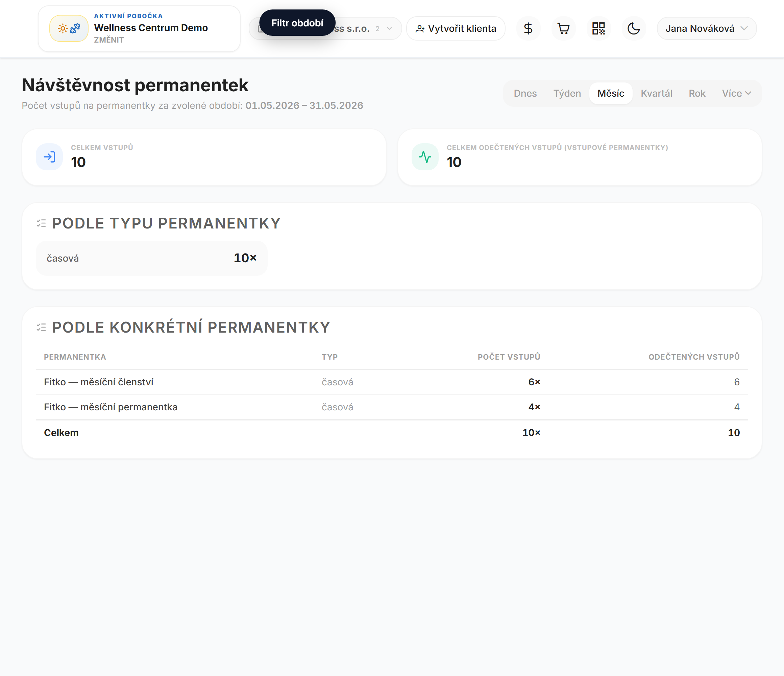Click the Celkem total row label
The height and width of the screenshot is (676, 784).
61,433
